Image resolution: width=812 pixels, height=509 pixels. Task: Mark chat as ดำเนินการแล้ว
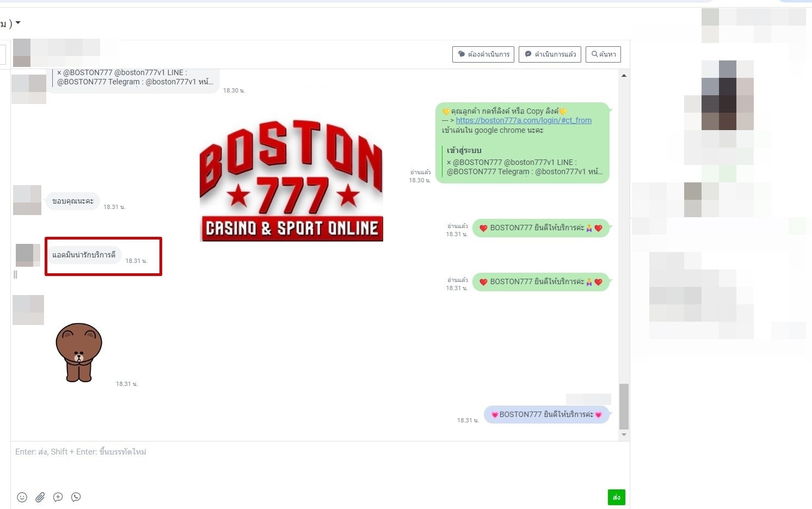click(x=550, y=54)
